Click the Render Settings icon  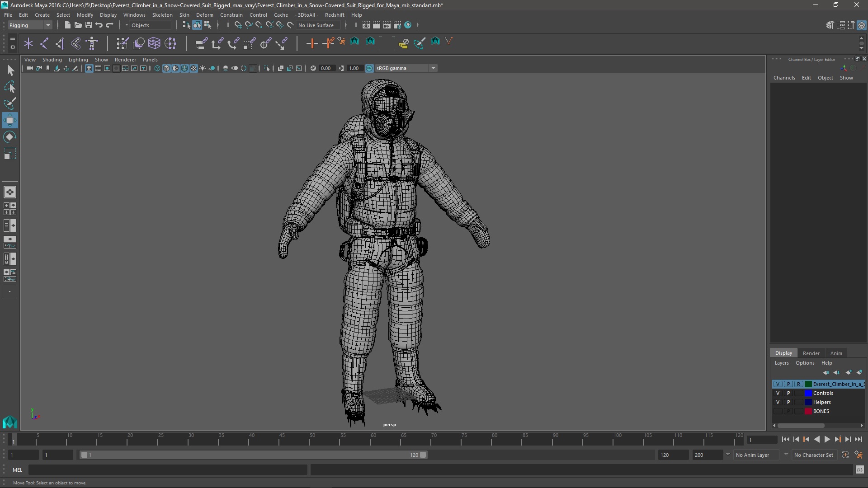397,25
